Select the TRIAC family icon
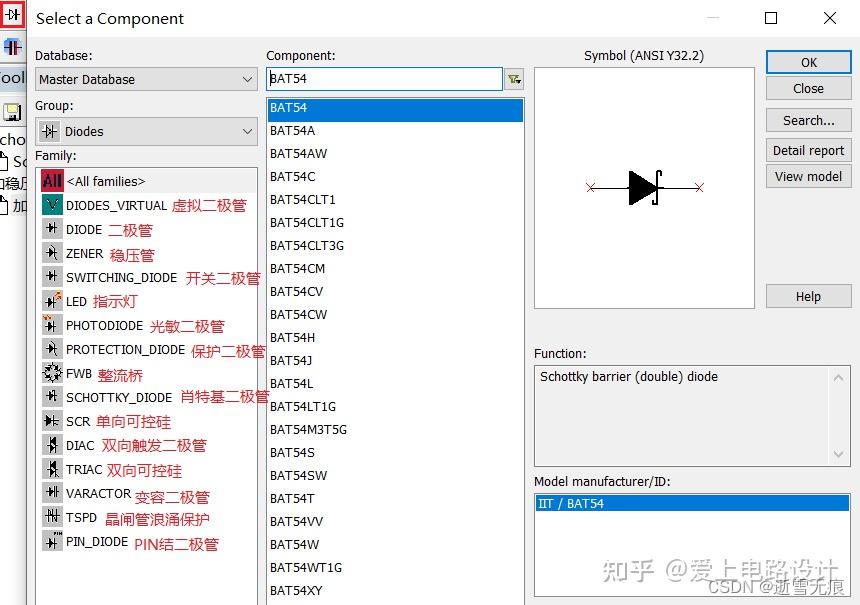The width and height of the screenshot is (860, 605). click(52, 469)
